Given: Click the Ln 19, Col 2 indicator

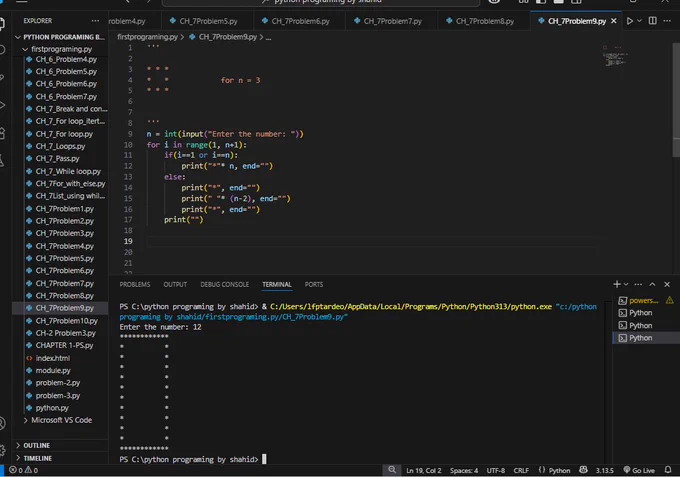Looking at the screenshot, I should point(423,470).
